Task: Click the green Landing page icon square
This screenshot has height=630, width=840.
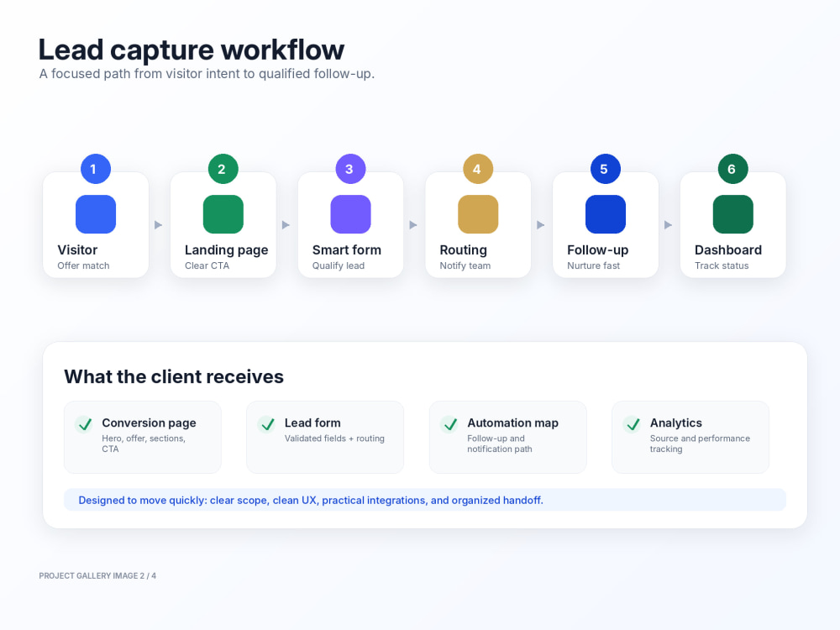Action: [223, 214]
